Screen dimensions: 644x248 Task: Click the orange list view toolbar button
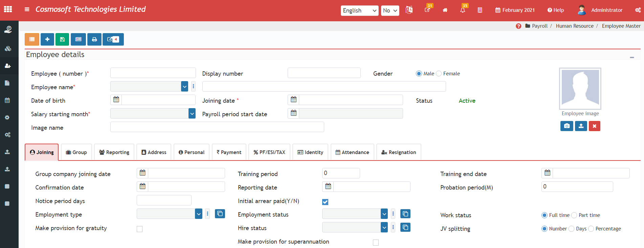32,39
